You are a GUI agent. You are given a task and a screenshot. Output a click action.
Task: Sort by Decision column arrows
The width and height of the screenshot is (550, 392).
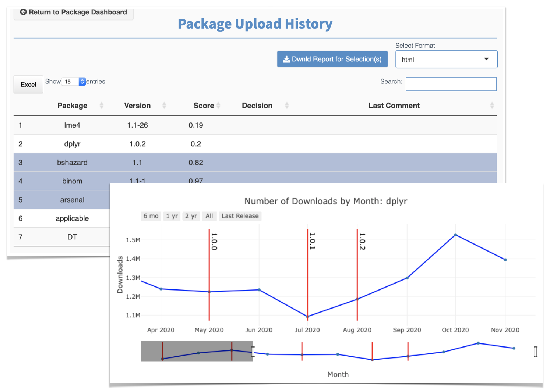pyautogui.click(x=287, y=106)
